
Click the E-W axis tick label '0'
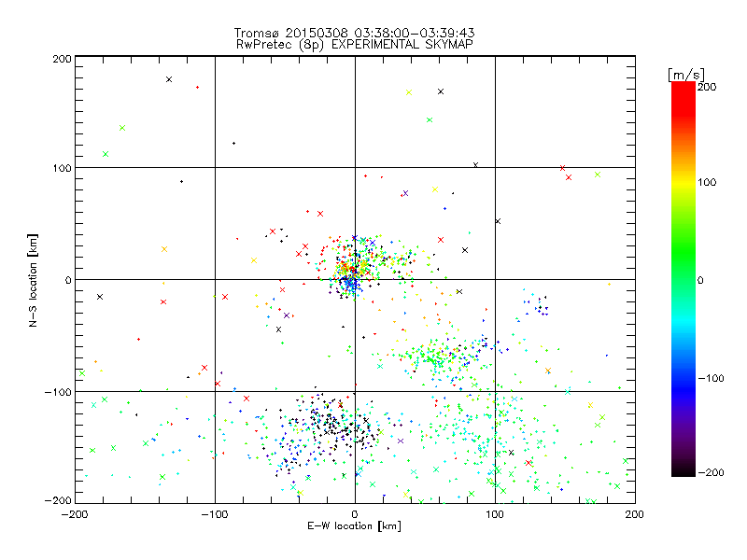pyautogui.click(x=355, y=514)
